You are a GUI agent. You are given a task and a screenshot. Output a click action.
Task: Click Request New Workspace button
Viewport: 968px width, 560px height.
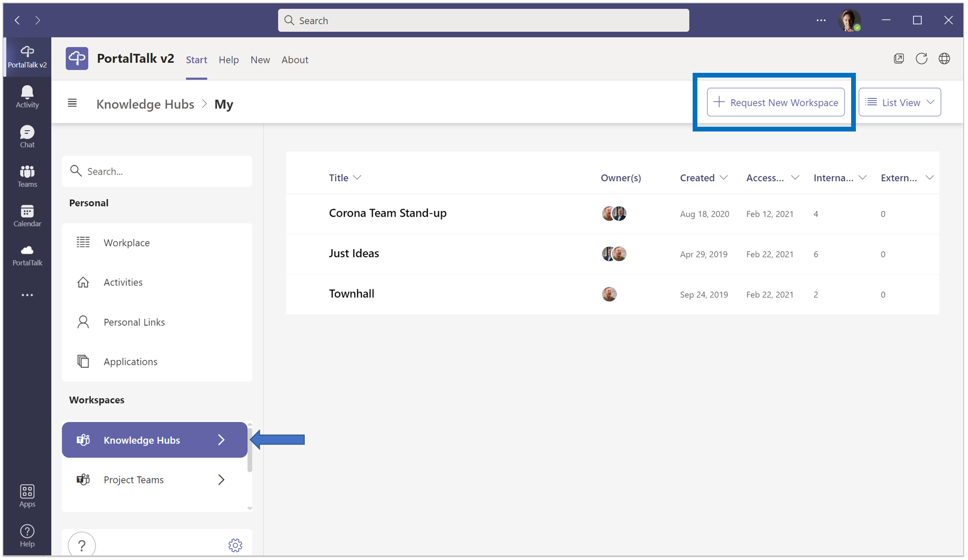pos(775,102)
